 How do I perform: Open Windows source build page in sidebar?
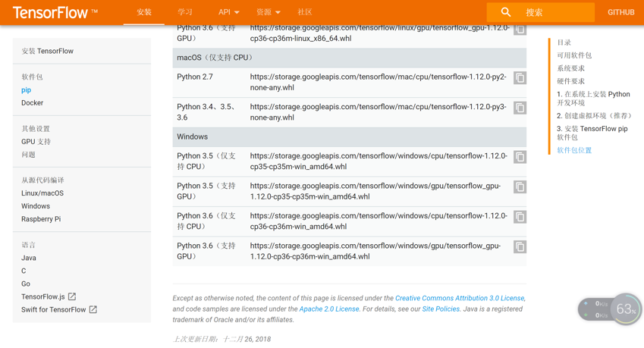click(36, 206)
